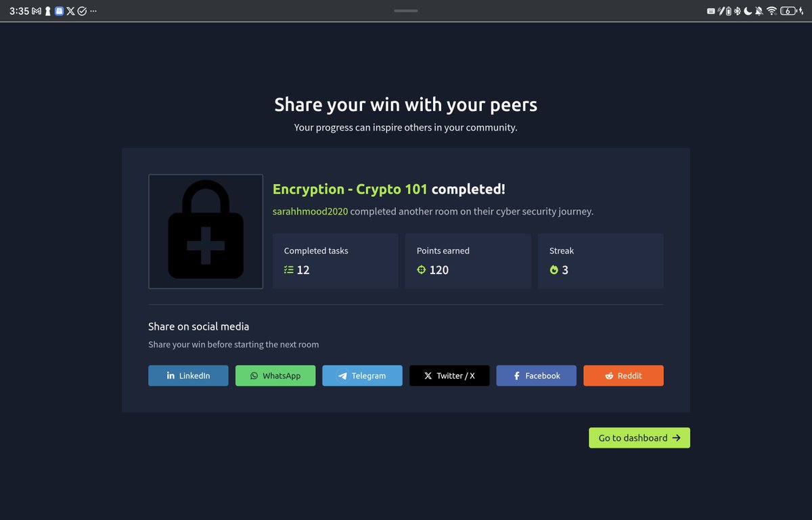Screen dimensions: 812x520
Task: Click 'Share your win before starting the next room'
Action: click(233, 345)
